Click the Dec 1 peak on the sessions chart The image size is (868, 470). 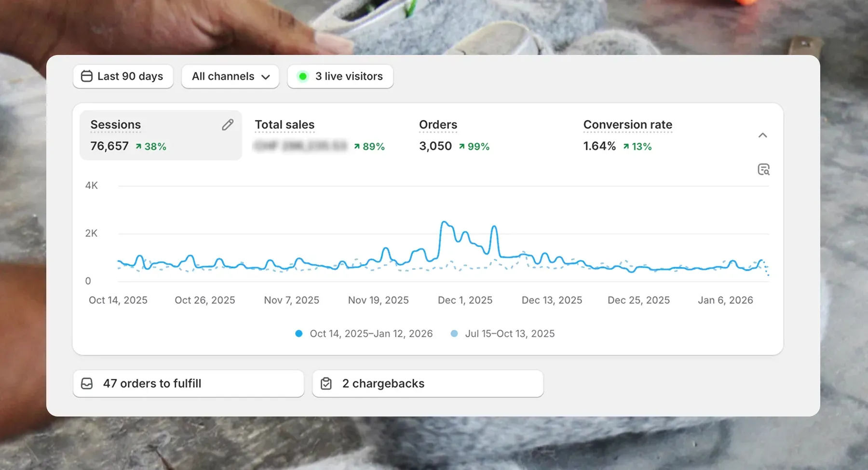click(444, 222)
